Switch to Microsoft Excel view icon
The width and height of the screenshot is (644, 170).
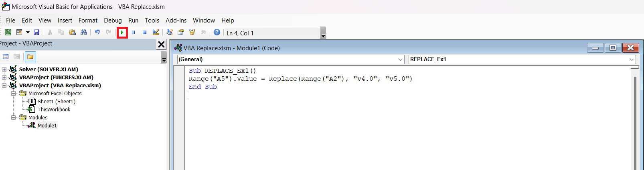(8, 33)
